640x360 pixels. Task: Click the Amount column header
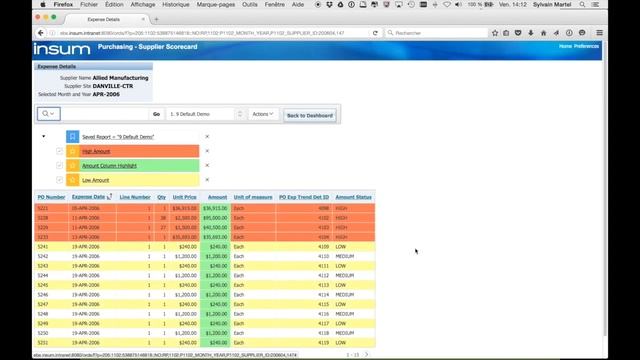218,197
